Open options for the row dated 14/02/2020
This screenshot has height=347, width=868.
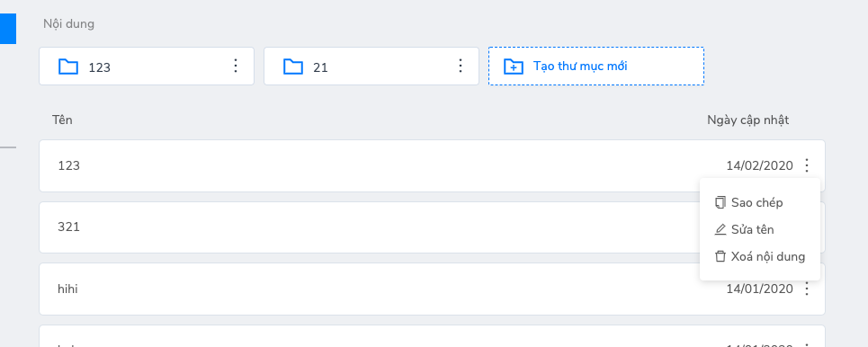click(807, 165)
